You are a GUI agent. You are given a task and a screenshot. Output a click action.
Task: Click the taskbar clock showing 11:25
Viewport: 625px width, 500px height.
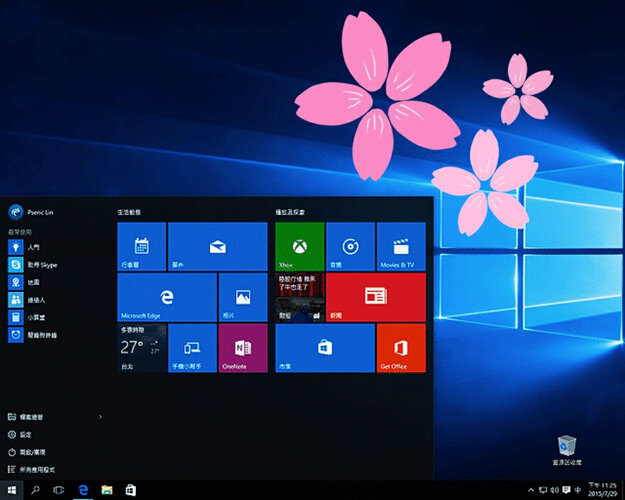click(603, 490)
